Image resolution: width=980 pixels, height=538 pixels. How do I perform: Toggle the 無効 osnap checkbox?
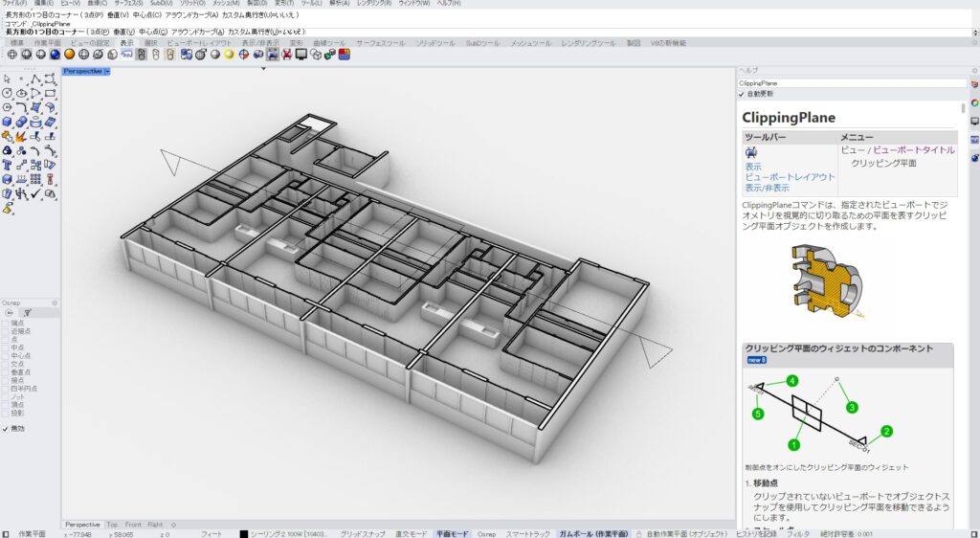6,429
